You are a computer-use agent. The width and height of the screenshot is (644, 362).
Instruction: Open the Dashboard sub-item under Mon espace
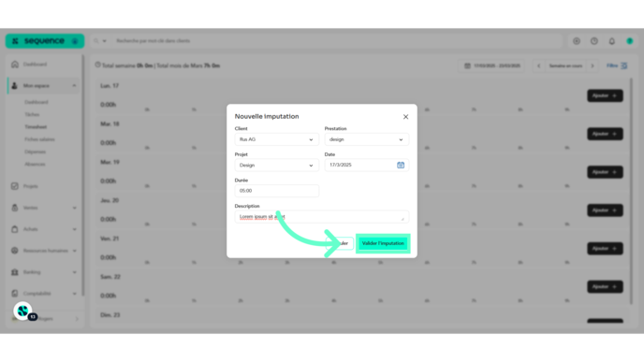pos(37,102)
